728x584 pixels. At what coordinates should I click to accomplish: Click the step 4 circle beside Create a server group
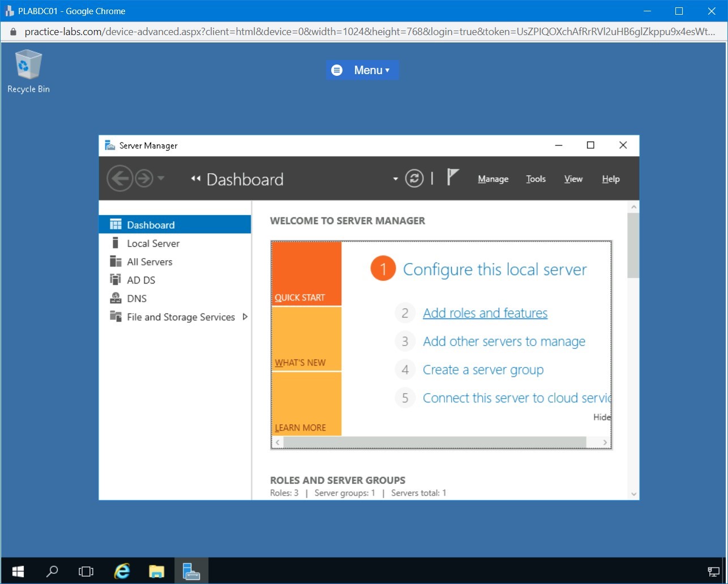click(405, 370)
